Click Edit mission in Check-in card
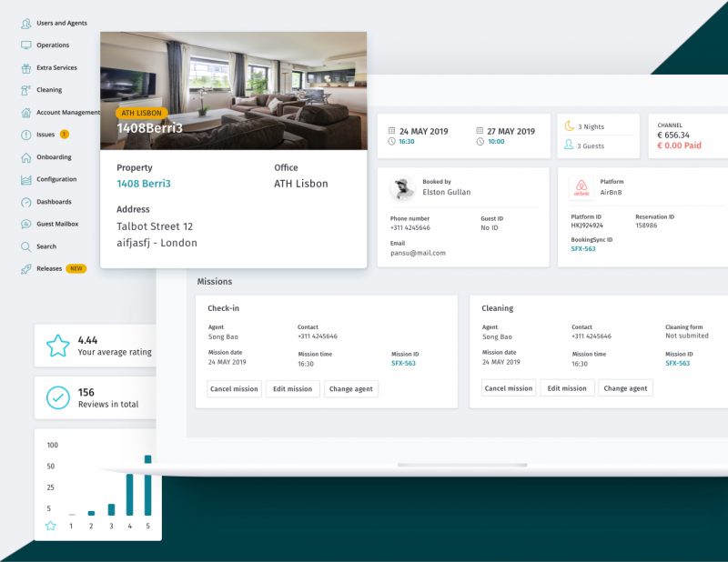Viewport: 728px width, 562px height. 292,388
